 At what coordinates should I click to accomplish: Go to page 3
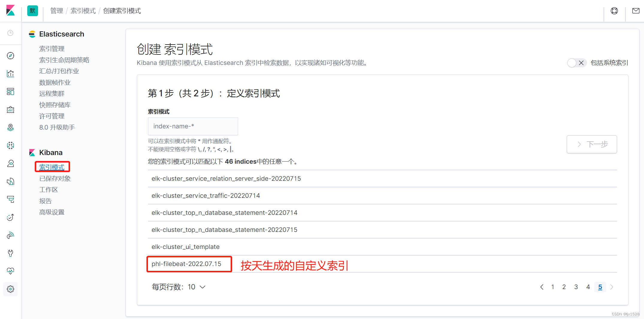[576, 287]
